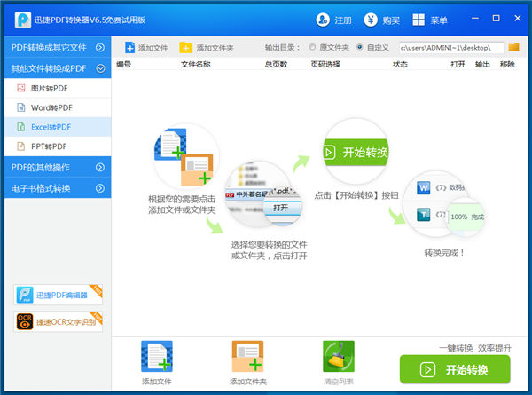
Task: Choose the 自定义 output radio button
Action: click(360, 47)
